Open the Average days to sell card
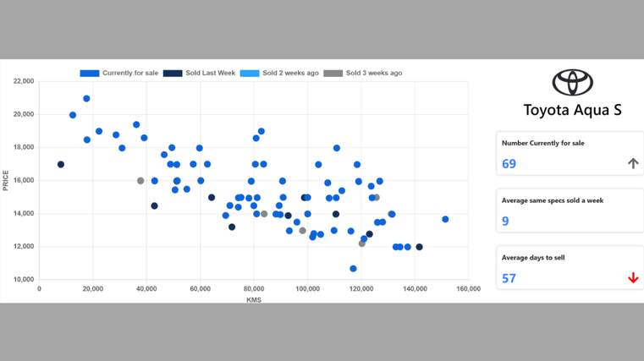 pos(569,268)
